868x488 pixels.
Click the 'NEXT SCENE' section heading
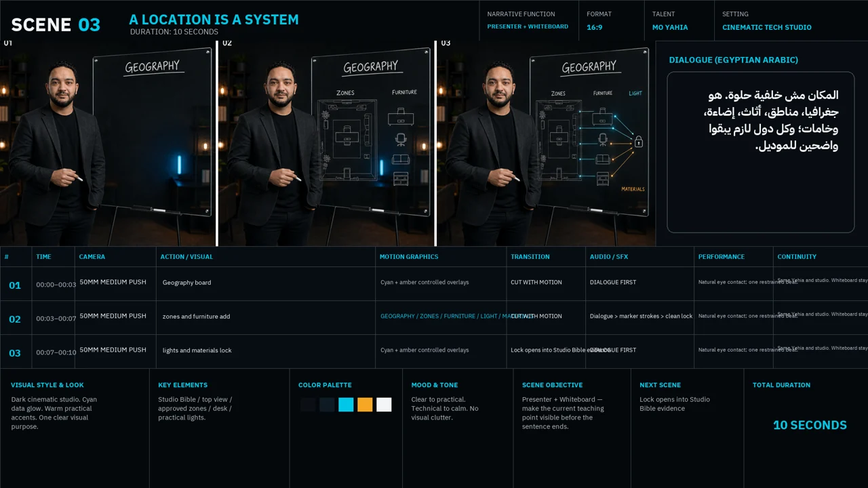660,385
